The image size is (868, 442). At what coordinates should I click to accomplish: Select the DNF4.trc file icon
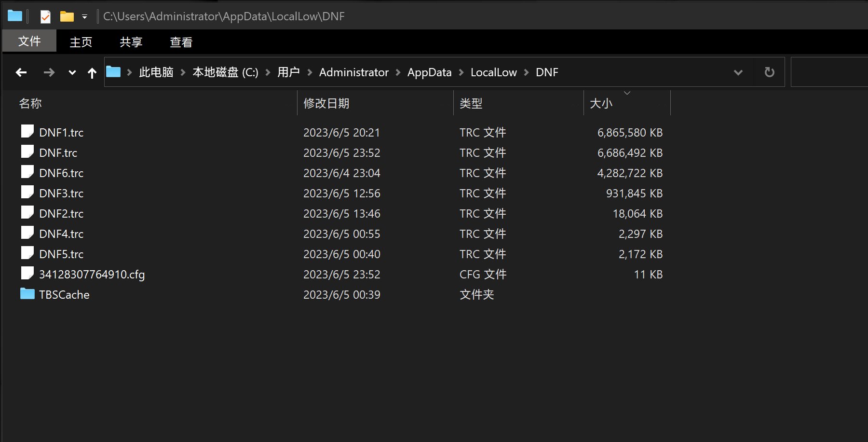click(x=27, y=233)
